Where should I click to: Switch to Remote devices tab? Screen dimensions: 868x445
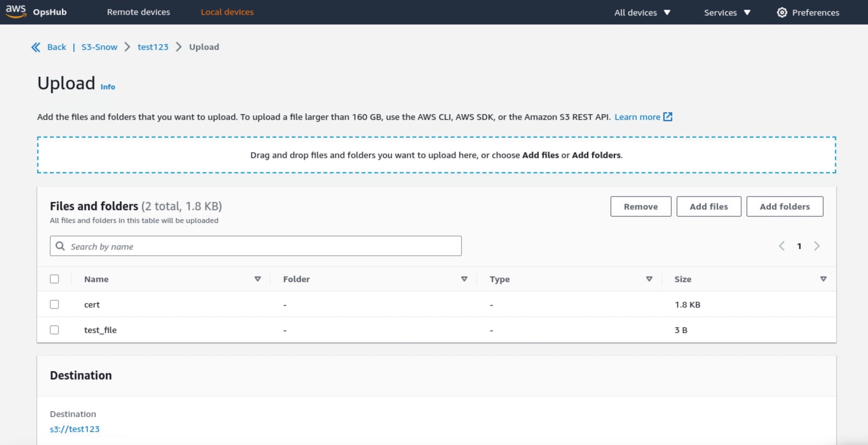[x=139, y=12]
